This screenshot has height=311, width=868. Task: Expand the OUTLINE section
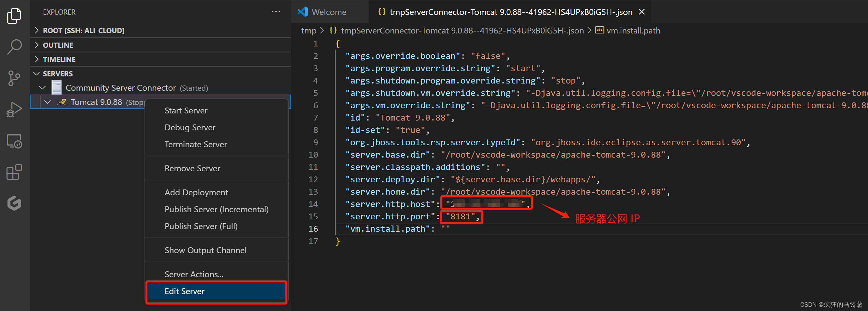[58, 45]
